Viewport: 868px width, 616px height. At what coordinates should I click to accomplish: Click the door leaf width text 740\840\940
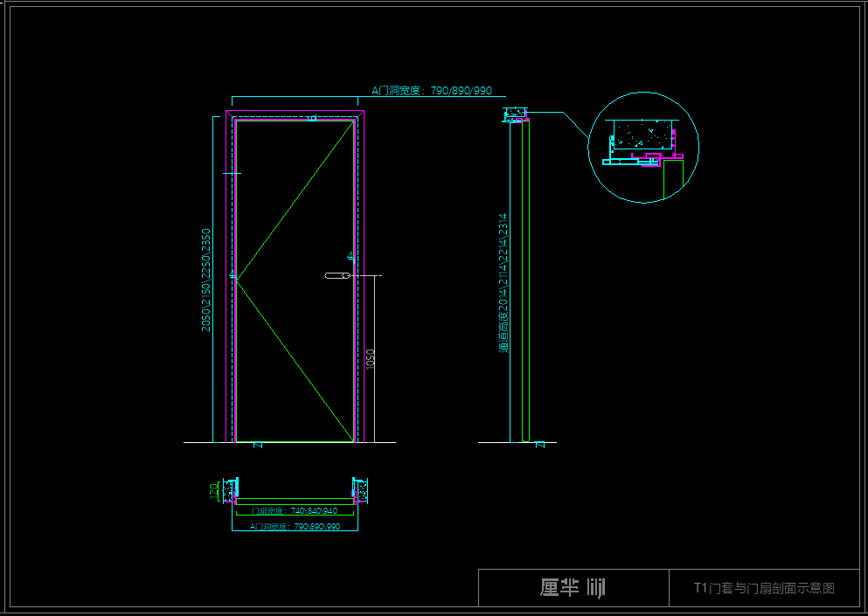pos(295,510)
